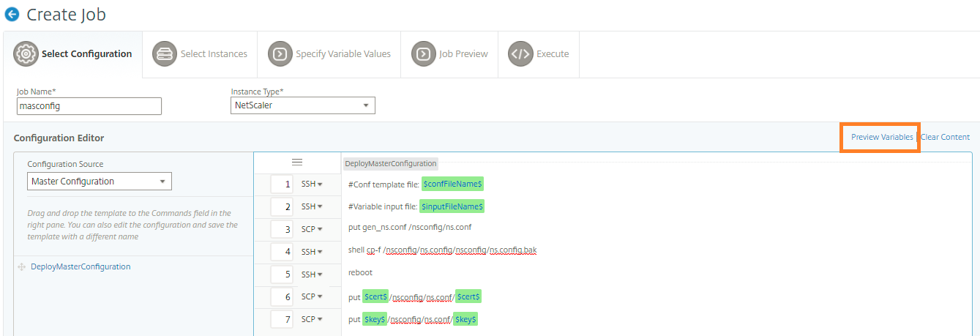980x336 pixels.
Task: Click the Configuration Editor heading
Action: point(59,138)
